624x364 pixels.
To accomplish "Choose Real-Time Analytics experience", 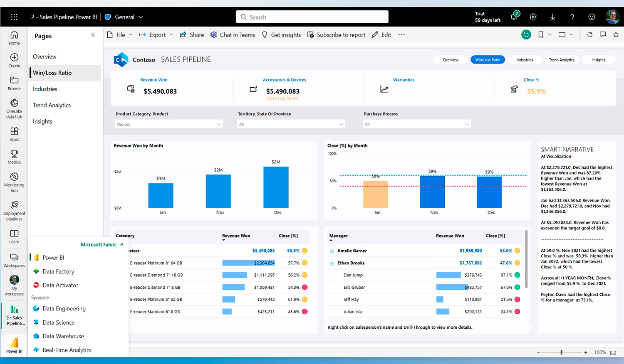I will coord(67,350).
